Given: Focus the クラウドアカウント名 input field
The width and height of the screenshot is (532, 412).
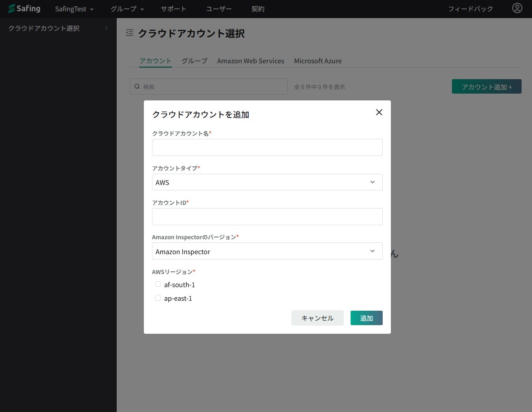Looking at the screenshot, I should point(267,147).
